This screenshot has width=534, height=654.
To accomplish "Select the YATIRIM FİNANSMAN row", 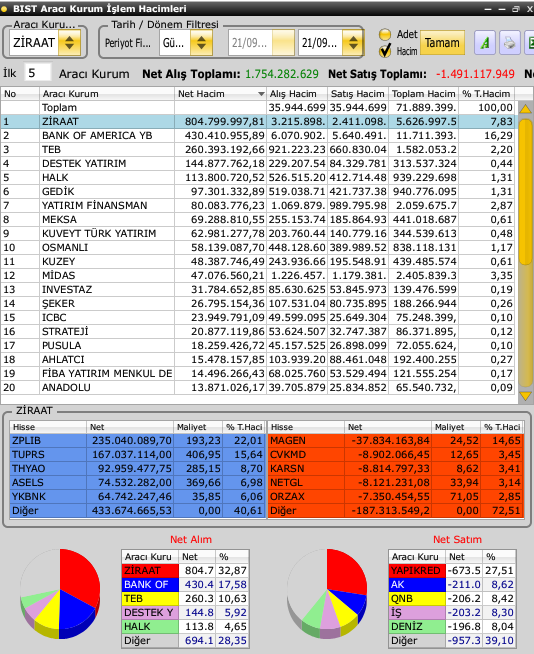I will tap(257, 206).
